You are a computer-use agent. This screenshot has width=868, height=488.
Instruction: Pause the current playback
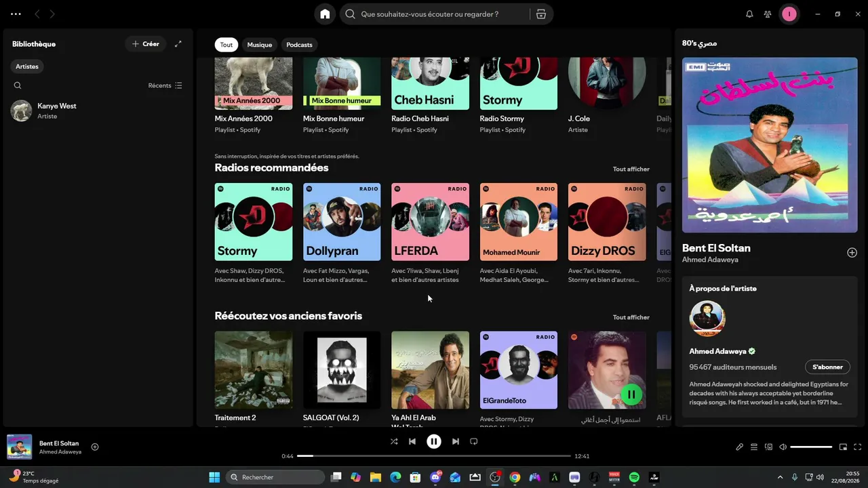(x=434, y=441)
